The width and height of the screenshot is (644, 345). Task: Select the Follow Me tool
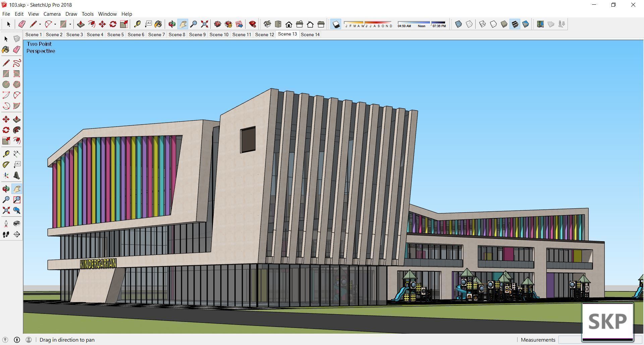pyautogui.click(x=16, y=130)
